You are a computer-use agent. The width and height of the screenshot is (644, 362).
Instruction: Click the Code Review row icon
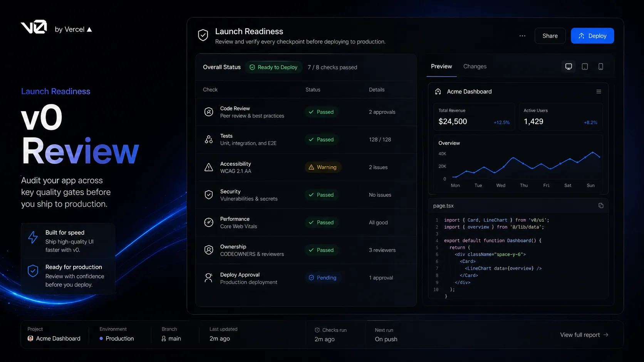pos(209,112)
